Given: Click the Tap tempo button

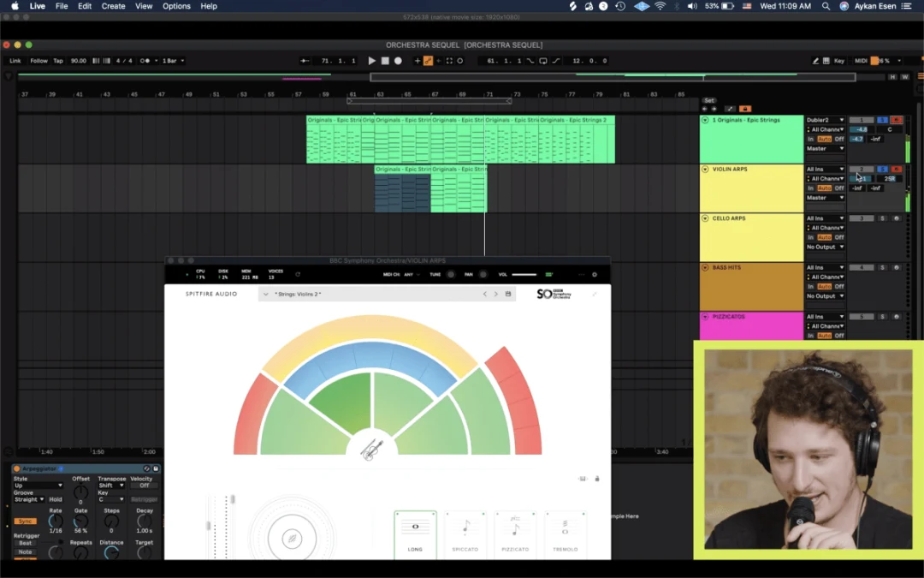Looking at the screenshot, I should (x=58, y=61).
